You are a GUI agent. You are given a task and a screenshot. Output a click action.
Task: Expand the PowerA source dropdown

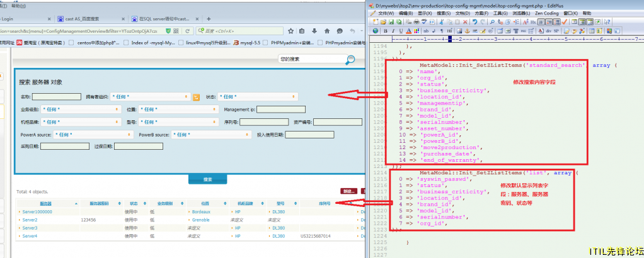point(93,135)
